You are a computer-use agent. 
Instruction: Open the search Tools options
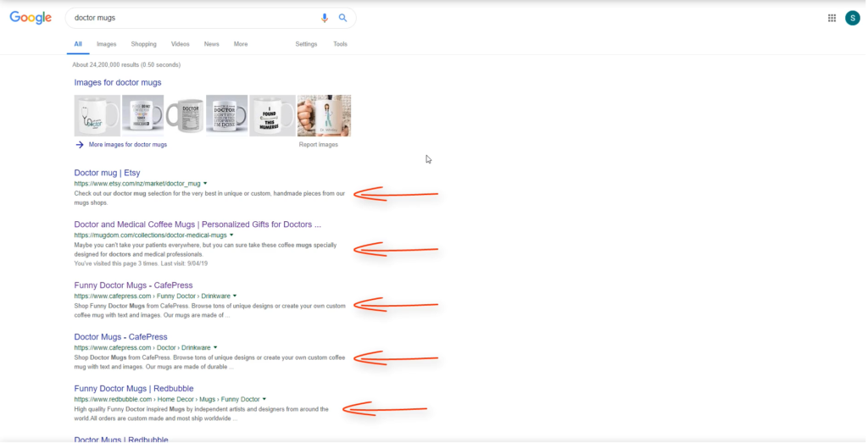click(x=340, y=44)
